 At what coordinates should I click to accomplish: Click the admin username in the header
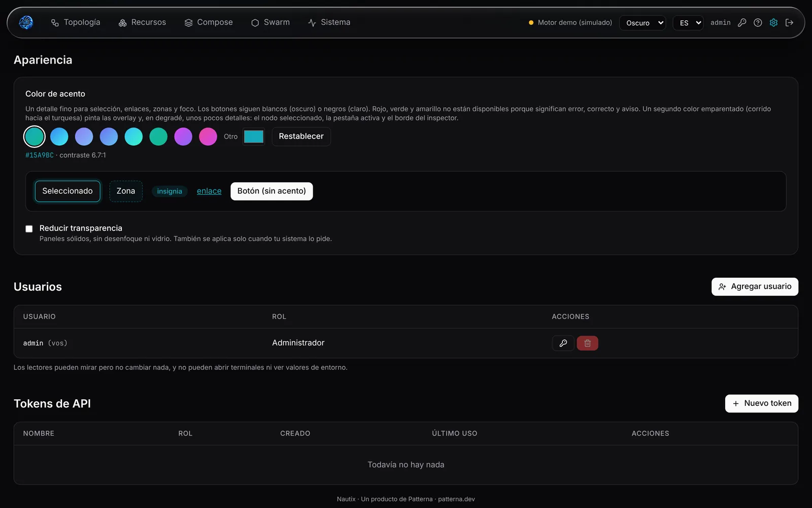point(720,23)
